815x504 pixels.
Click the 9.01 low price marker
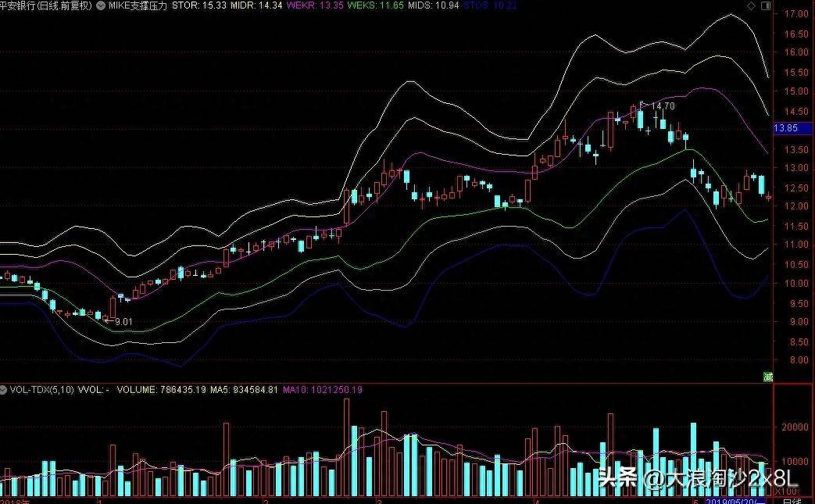pos(123,322)
